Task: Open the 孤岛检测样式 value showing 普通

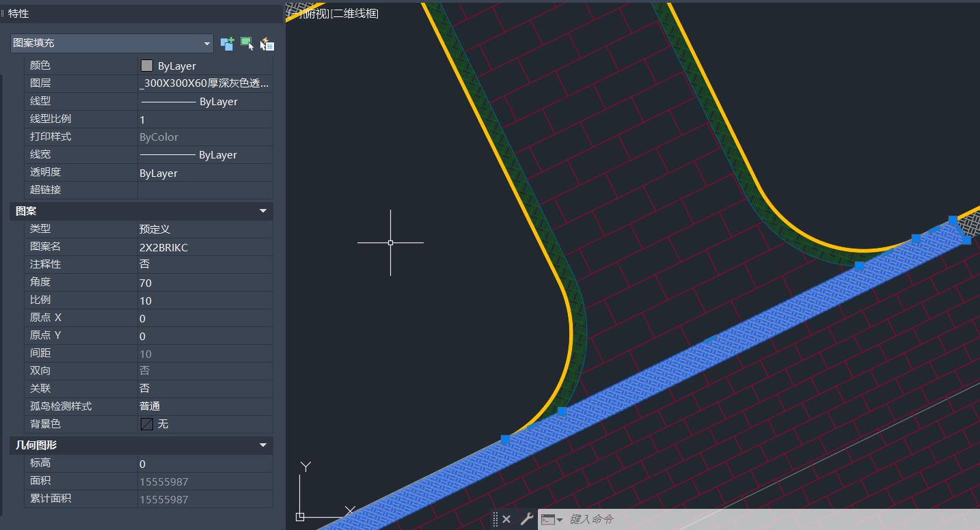Action: (205, 406)
